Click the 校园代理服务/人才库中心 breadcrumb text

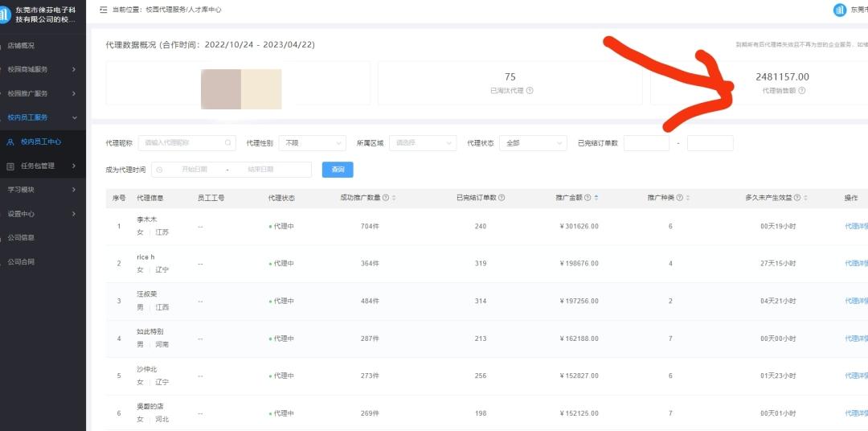183,10
